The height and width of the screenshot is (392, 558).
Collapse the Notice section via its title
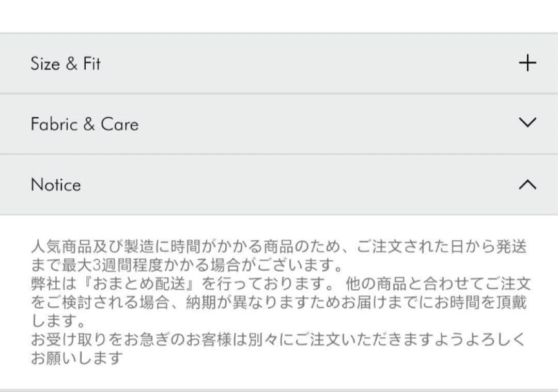click(56, 184)
